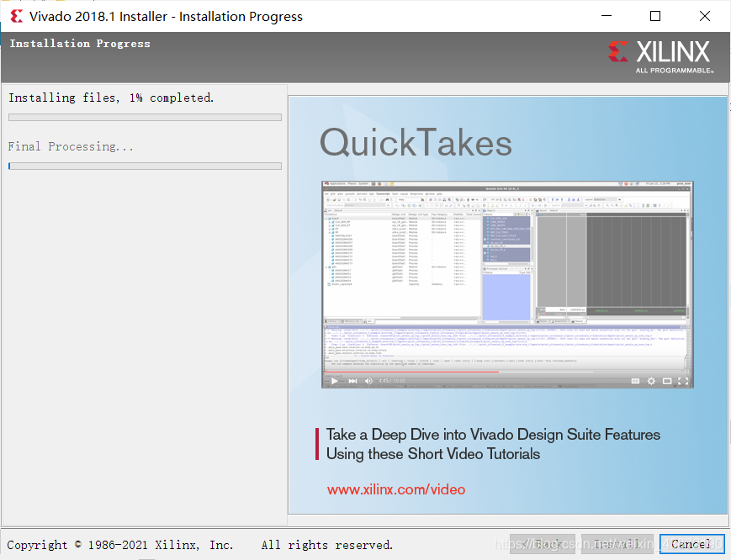Click the play icon in QuickTakes video
The image size is (731, 560).
(x=334, y=381)
